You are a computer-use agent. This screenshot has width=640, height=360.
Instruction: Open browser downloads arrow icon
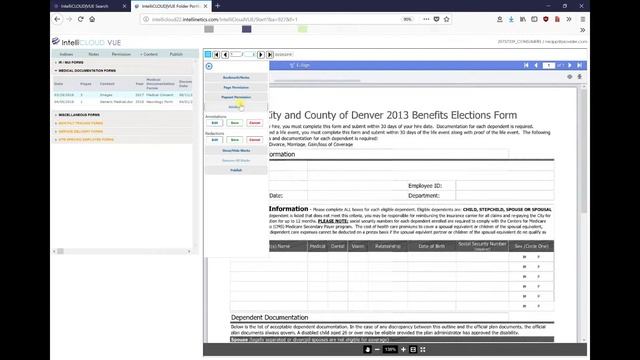(x=511, y=19)
